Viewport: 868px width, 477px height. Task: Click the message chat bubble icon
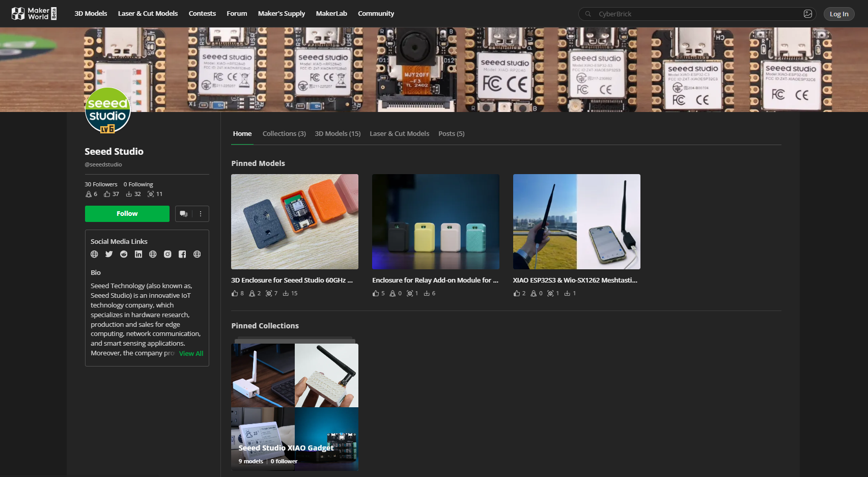point(183,214)
